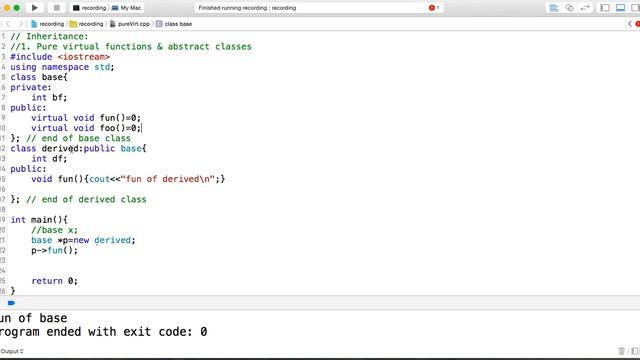Toggle the left navigator panel

(605, 8)
